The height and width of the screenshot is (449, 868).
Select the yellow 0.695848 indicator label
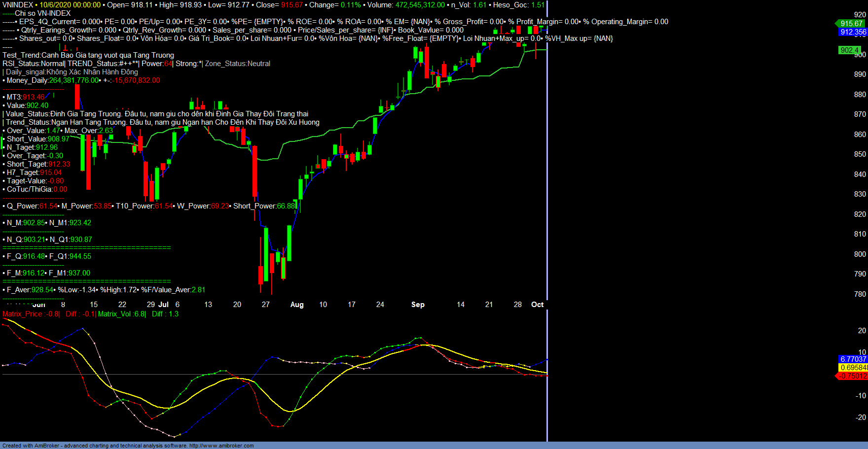pos(853,368)
